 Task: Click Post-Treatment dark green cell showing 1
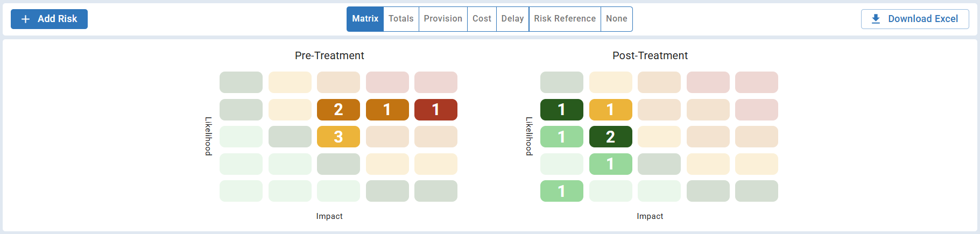(x=561, y=110)
